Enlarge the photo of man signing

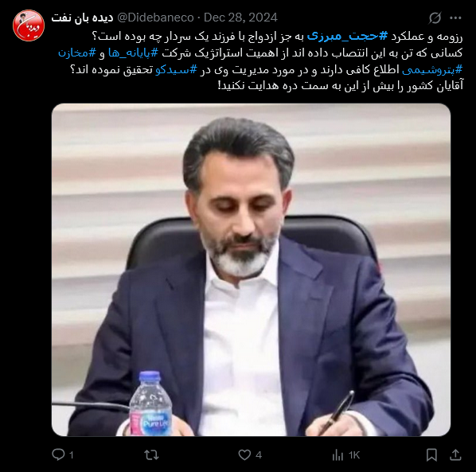click(251, 270)
